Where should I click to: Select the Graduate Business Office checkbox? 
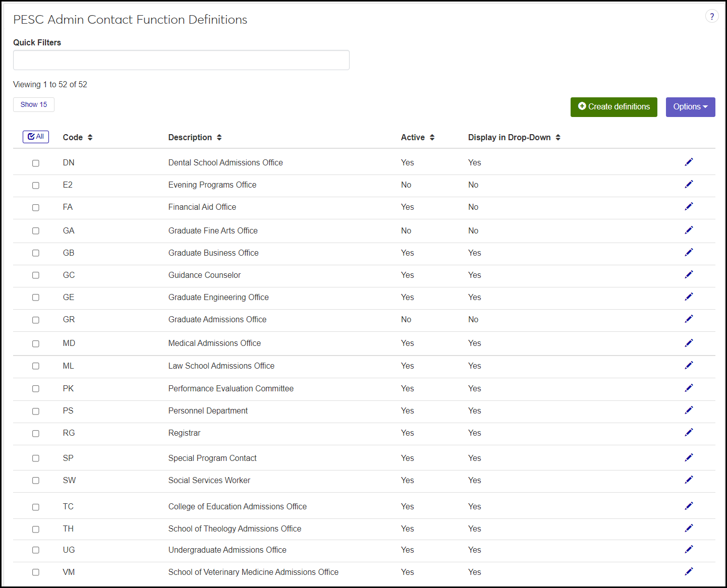[x=36, y=253]
